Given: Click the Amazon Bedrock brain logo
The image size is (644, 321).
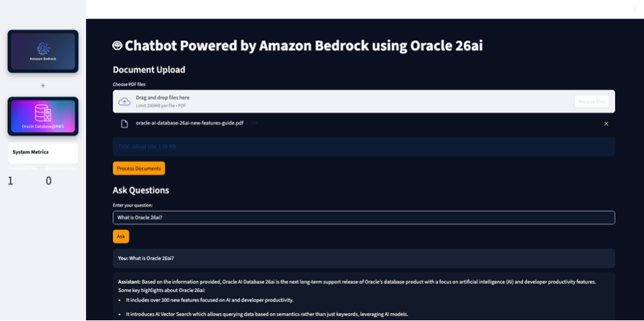Looking at the screenshot, I should [43, 48].
